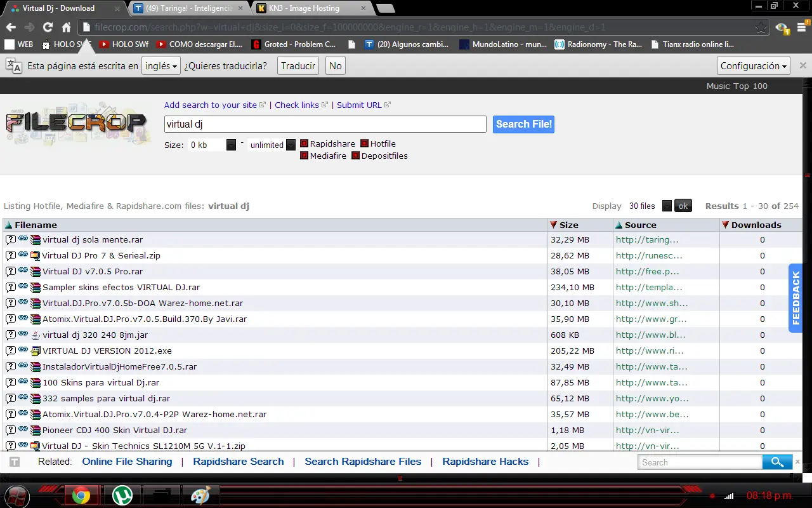Open the Music Top 100 menu item
This screenshot has width=812, height=508.
tap(737, 86)
